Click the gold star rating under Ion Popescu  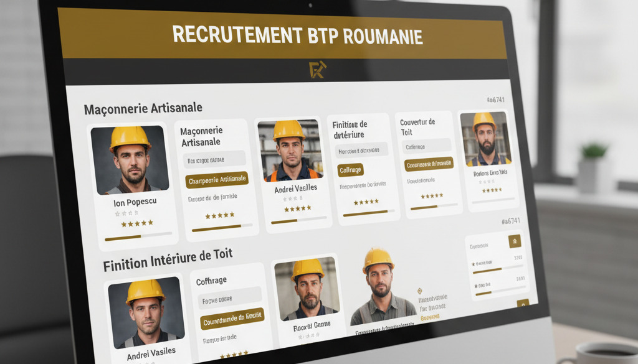tap(137, 223)
